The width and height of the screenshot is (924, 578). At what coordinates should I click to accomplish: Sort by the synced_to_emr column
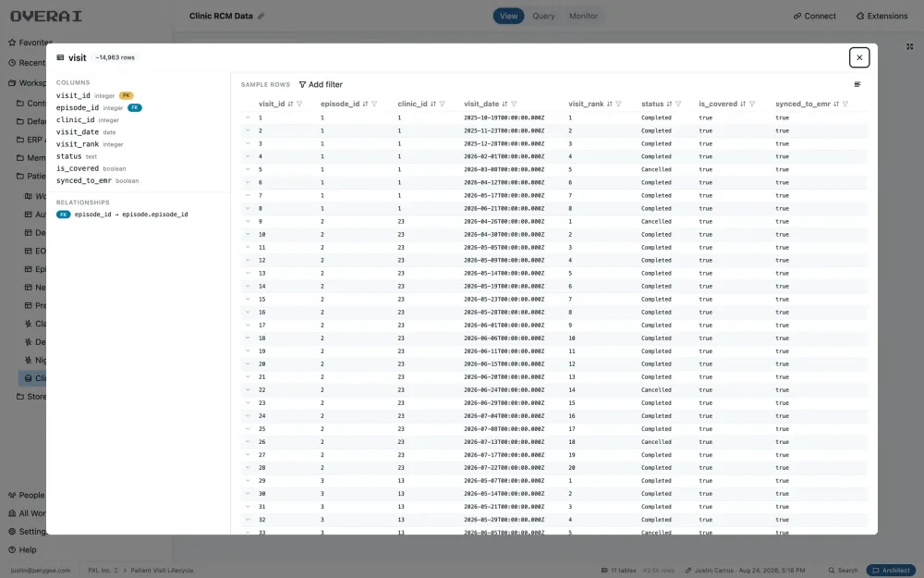(x=836, y=104)
